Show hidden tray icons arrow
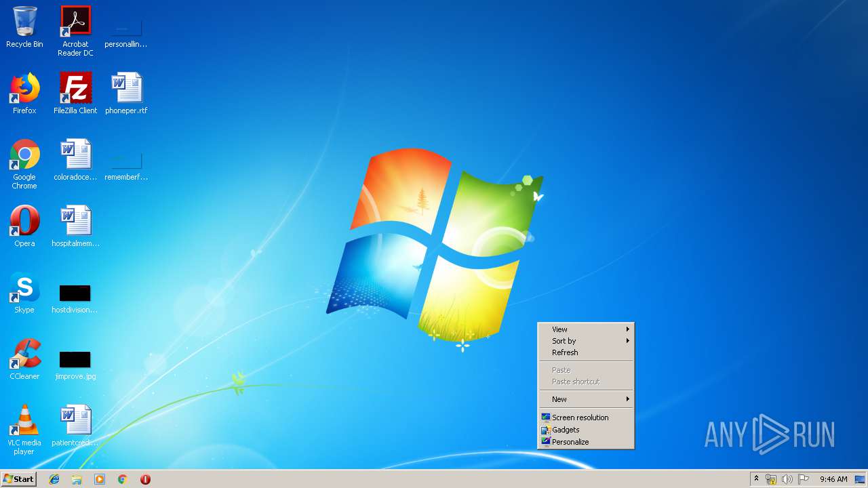Image resolution: width=868 pixels, height=488 pixels. pyautogui.click(x=756, y=479)
